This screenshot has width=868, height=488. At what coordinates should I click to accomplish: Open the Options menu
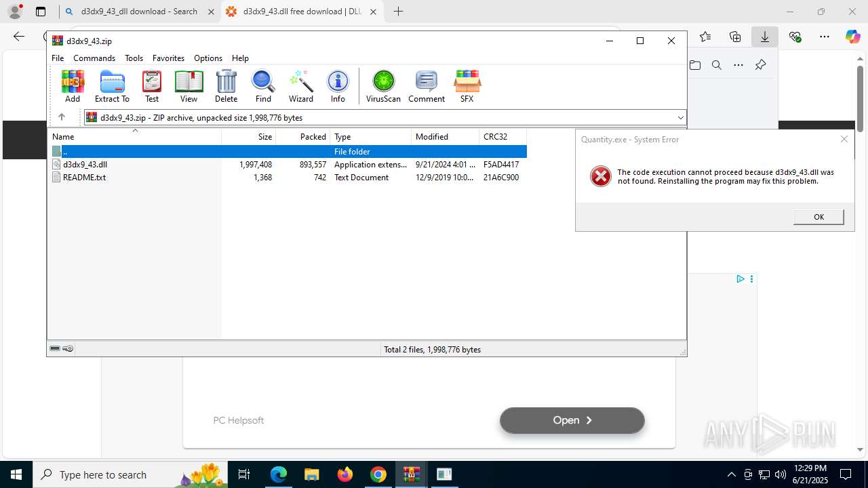(x=208, y=58)
